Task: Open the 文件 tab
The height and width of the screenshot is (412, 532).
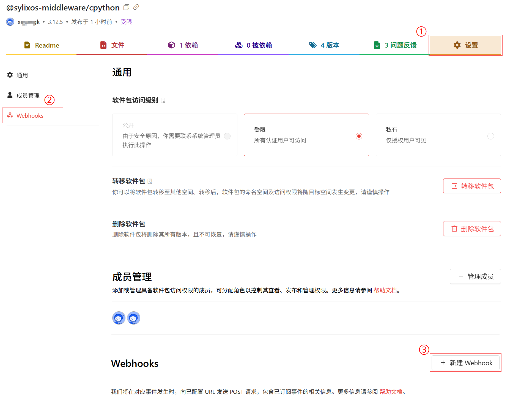Action: pyautogui.click(x=112, y=45)
